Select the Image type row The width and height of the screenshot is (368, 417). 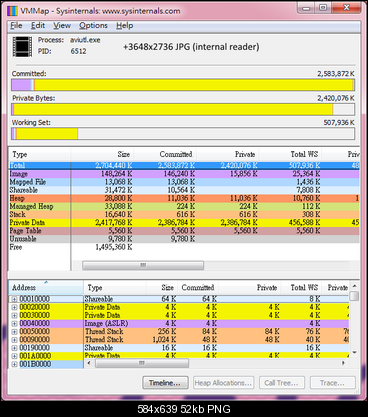point(184,174)
